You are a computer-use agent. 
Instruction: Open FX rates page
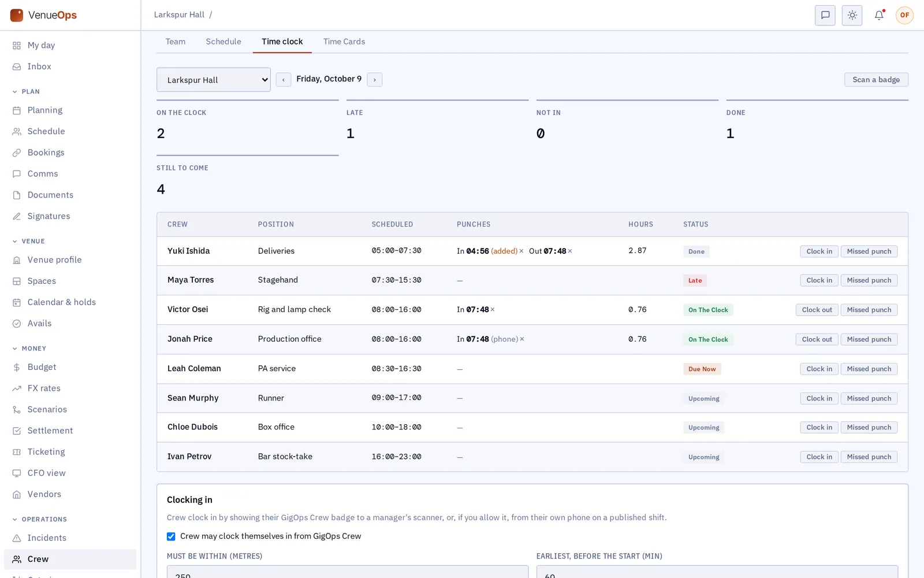click(70, 388)
